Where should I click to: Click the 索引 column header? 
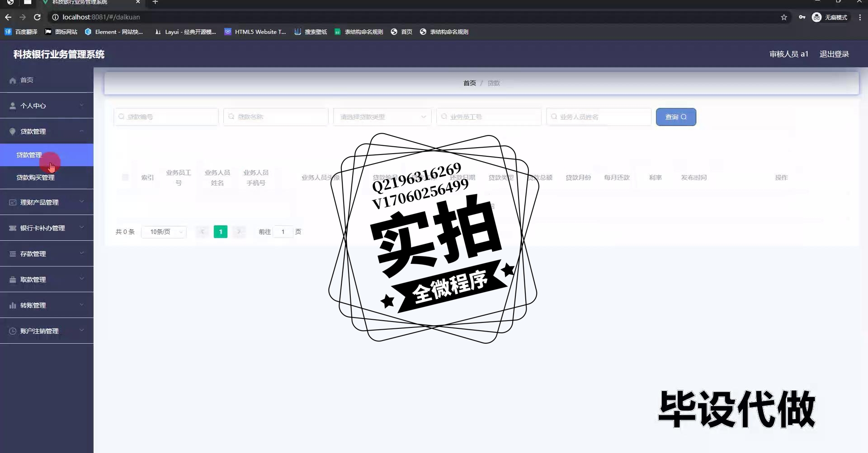click(x=147, y=177)
